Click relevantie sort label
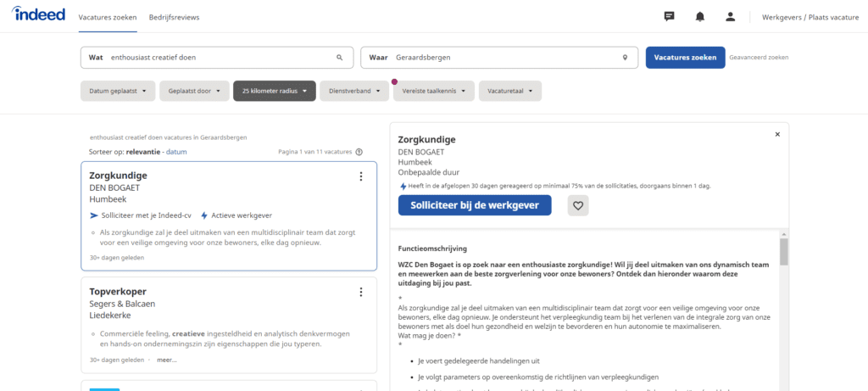 143,152
